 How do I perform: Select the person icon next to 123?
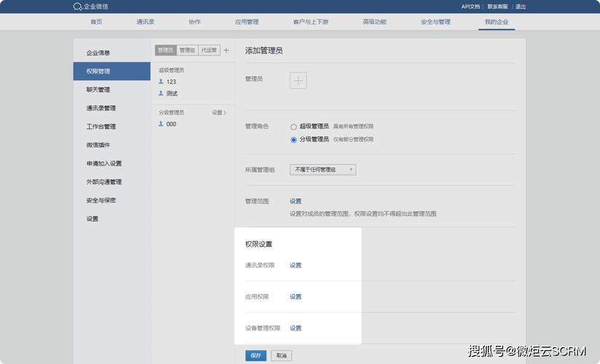coord(161,82)
